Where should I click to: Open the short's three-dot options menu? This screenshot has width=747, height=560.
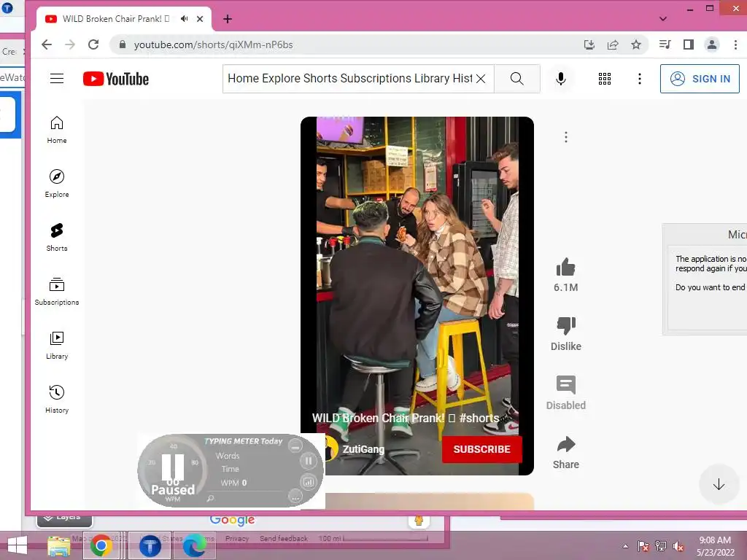click(565, 138)
